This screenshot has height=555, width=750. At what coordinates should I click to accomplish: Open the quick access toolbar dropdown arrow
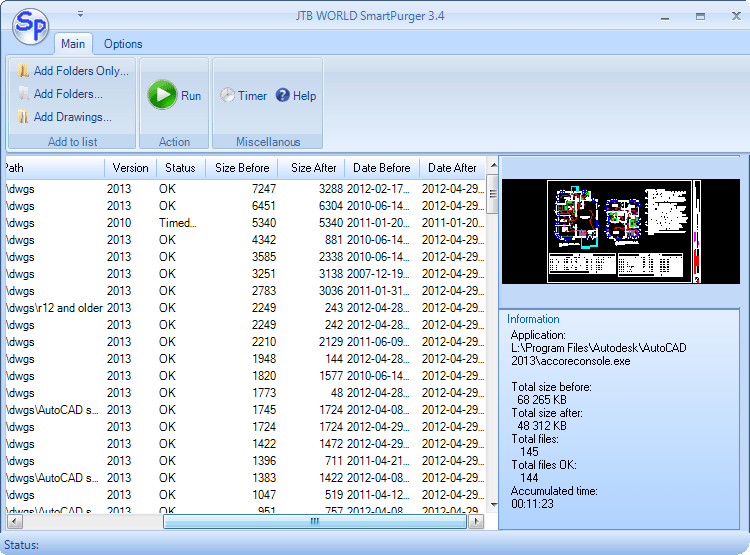click(x=80, y=14)
